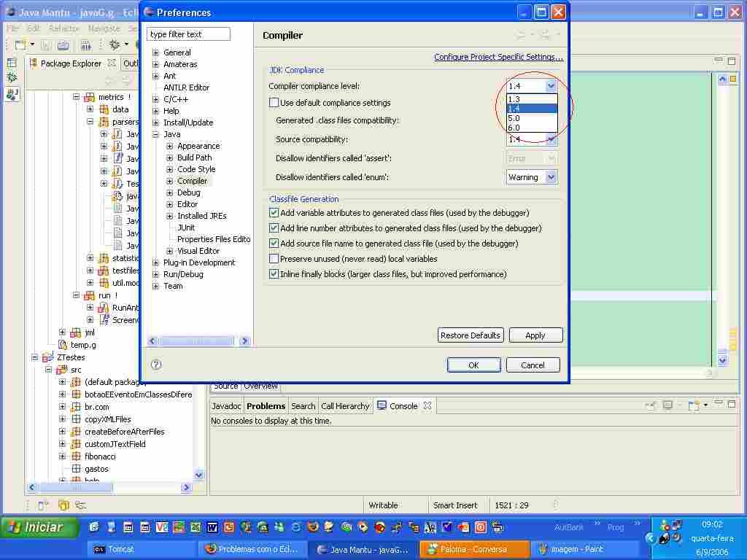Click the type filter text field

(x=188, y=34)
